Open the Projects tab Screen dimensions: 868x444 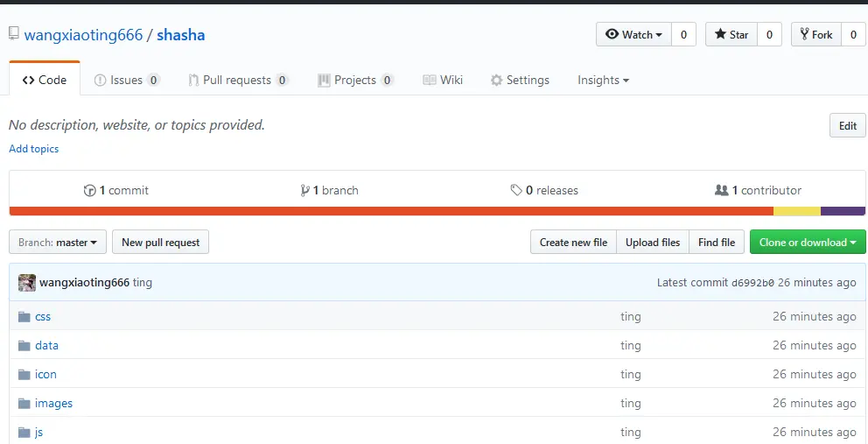(355, 80)
